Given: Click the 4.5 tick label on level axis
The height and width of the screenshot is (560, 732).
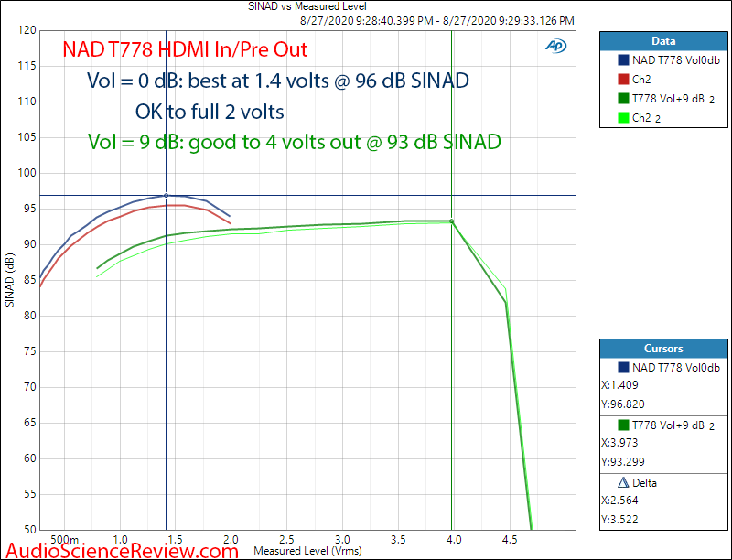Looking at the screenshot, I should point(510,540).
